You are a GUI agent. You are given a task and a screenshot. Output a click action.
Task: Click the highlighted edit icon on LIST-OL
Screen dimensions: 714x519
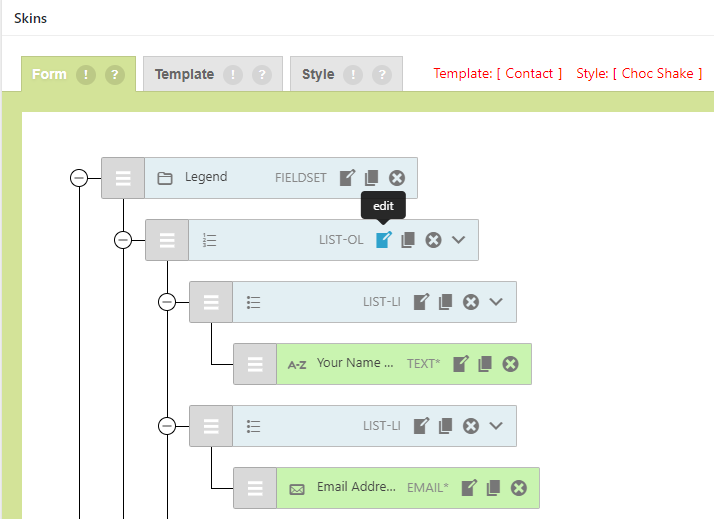pyautogui.click(x=383, y=240)
